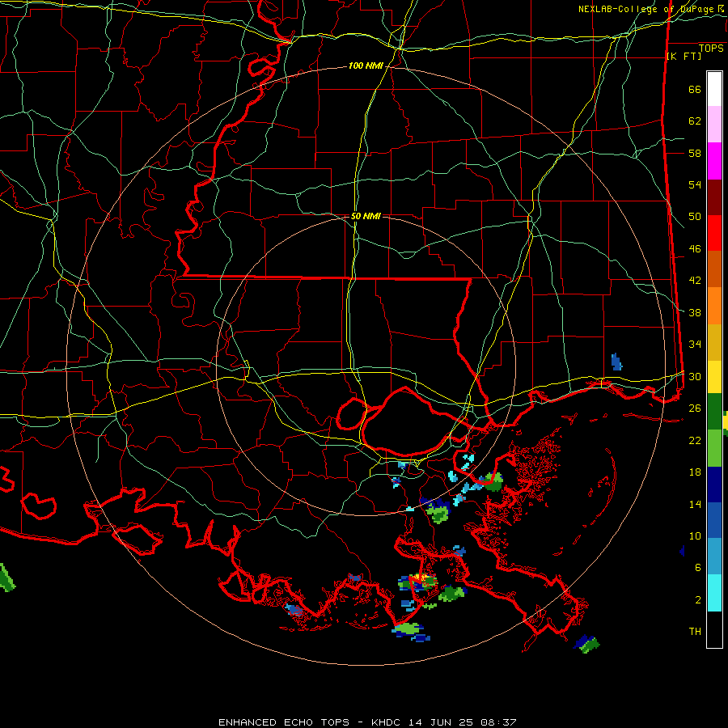Select the "38" scale label
Screen dimensions: 728x728
click(695, 313)
